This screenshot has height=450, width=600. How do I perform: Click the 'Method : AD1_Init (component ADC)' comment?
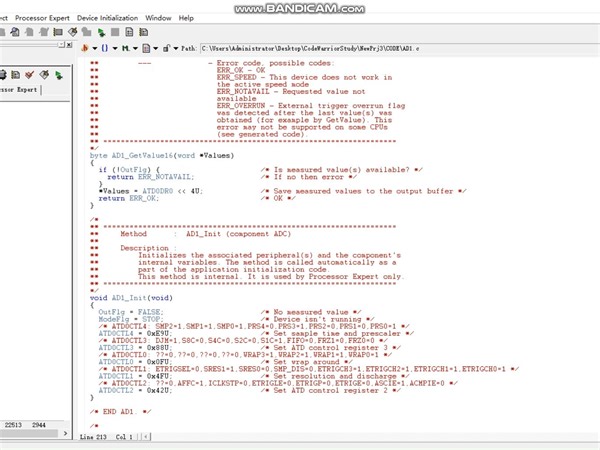tap(205, 234)
